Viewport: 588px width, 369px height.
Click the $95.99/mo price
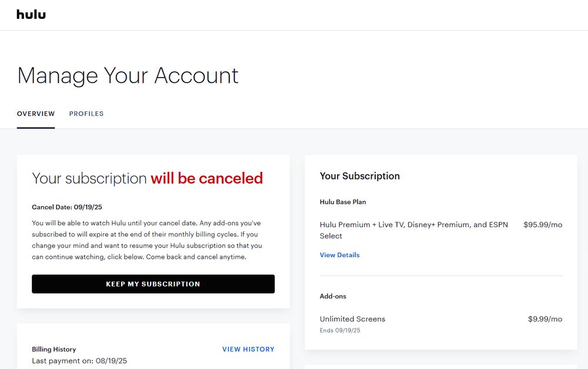pyautogui.click(x=542, y=225)
